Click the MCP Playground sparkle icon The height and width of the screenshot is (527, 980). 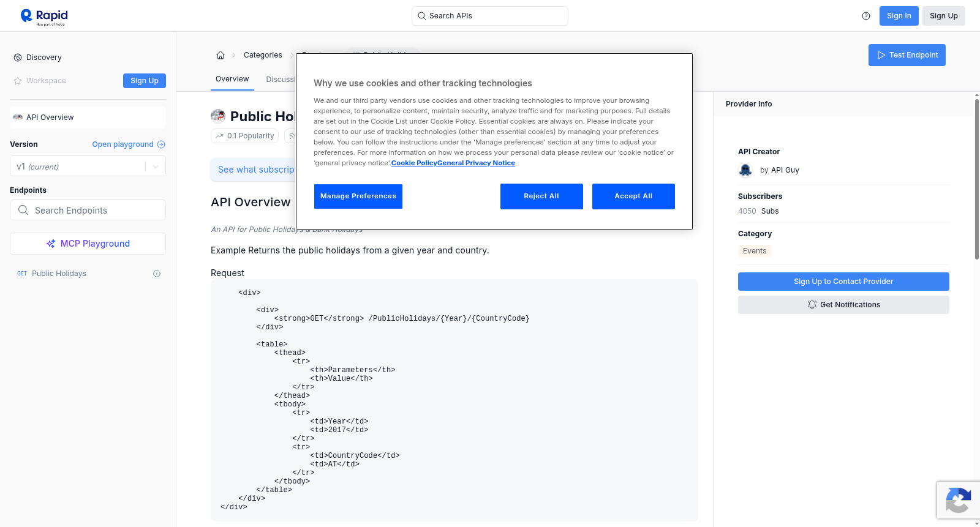click(51, 244)
